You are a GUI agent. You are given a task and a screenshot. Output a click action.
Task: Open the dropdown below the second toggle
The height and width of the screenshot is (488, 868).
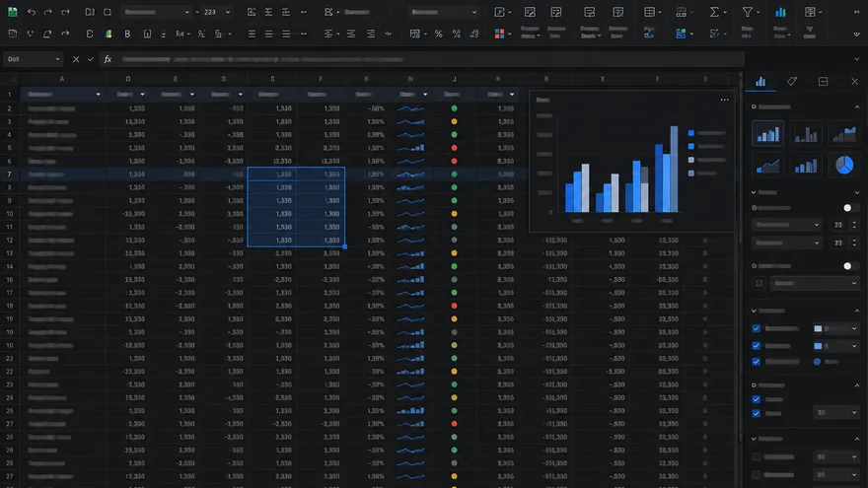tap(815, 283)
